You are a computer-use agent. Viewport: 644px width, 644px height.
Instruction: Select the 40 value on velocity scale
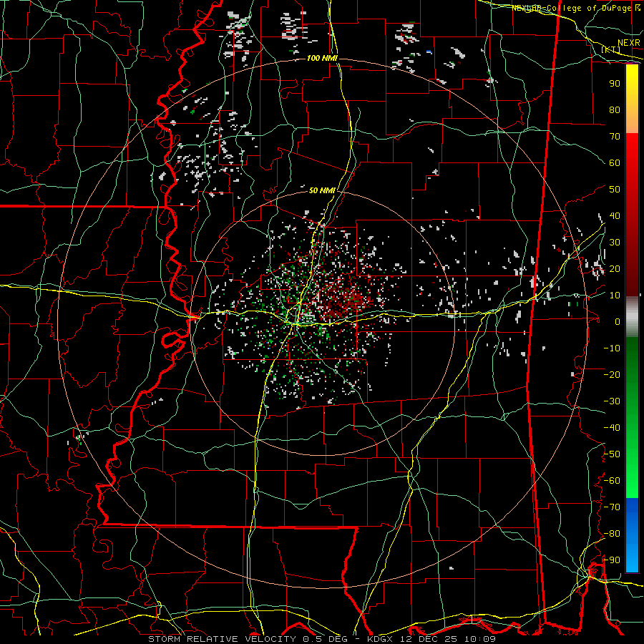[615, 215]
